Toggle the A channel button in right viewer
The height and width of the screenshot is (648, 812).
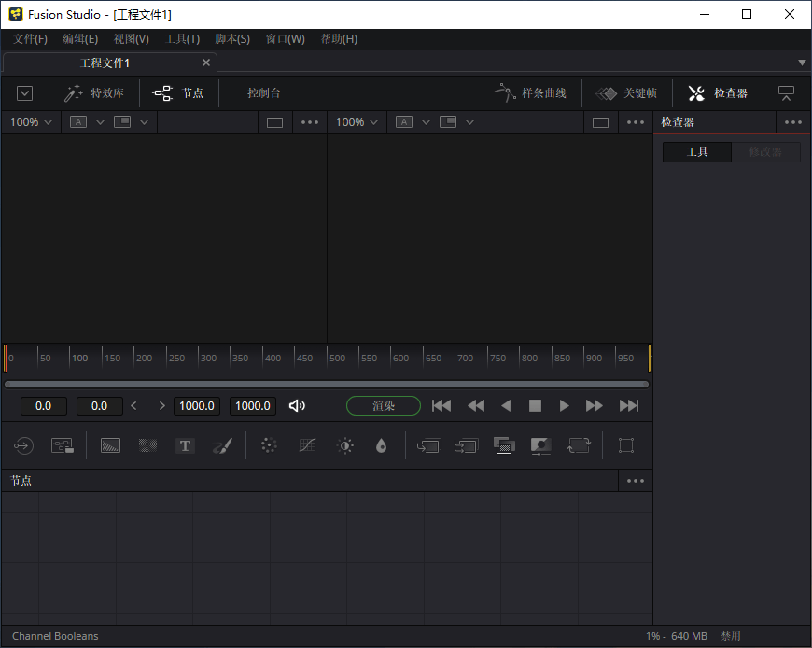[x=404, y=121]
